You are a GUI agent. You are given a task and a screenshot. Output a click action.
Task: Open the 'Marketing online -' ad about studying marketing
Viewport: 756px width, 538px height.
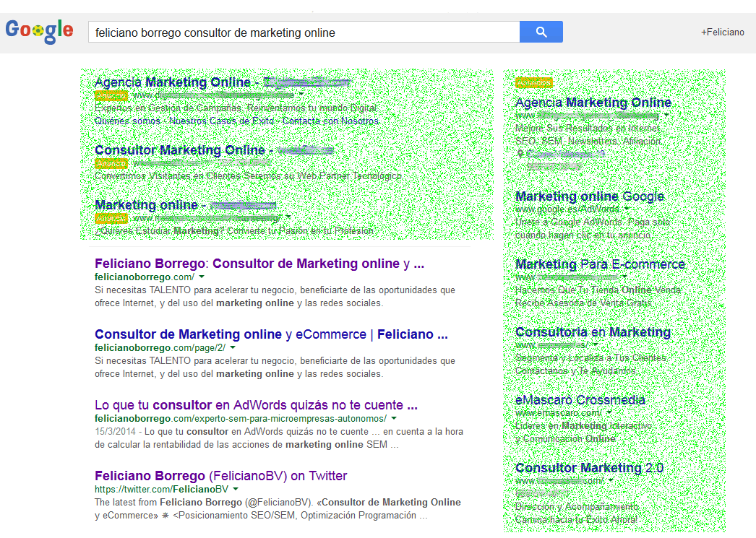pyautogui.click(x=185, y=205)
